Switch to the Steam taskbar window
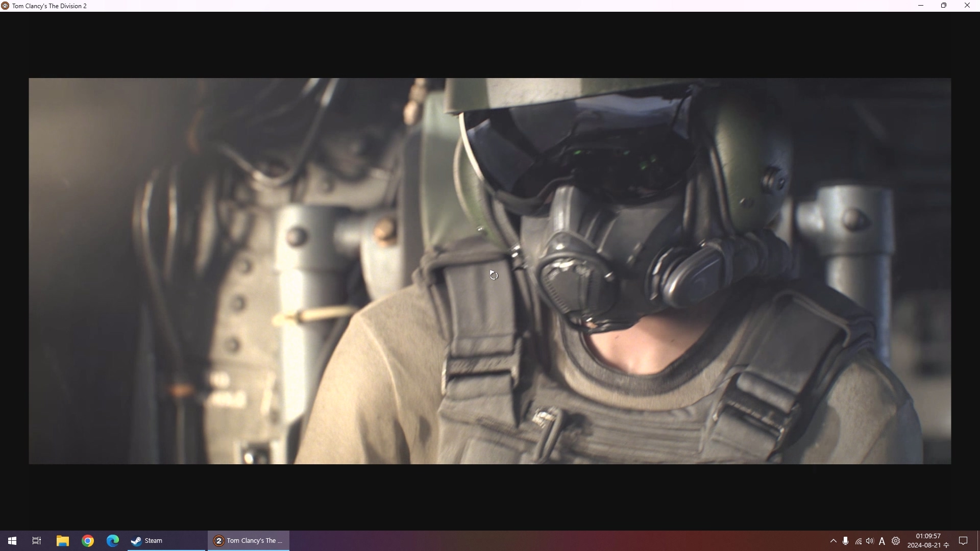 click(x=165, y=541)
